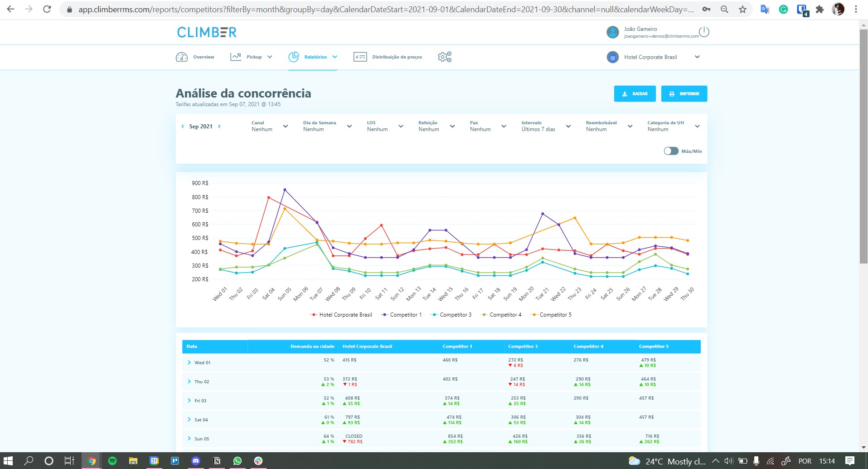This screenshot has width=868, height=469.
Task: Toggle Competitor 1 legend series visibility
Action: point(402,315)
